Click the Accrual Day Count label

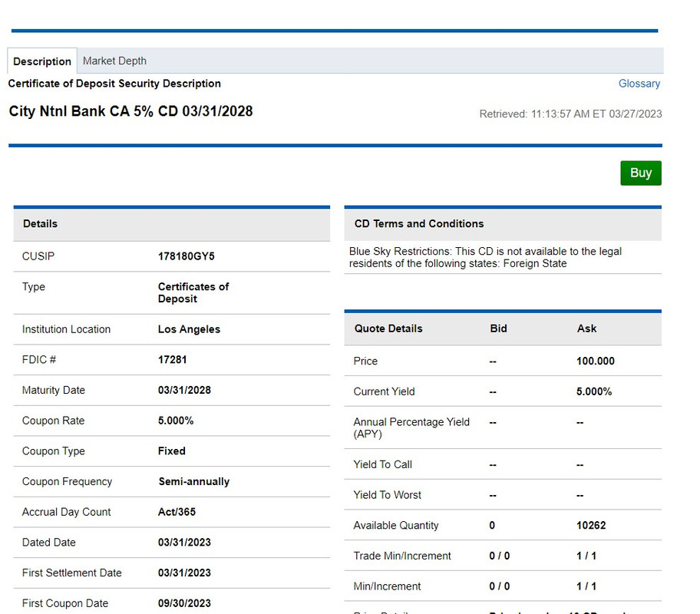[x=67, y=512]
